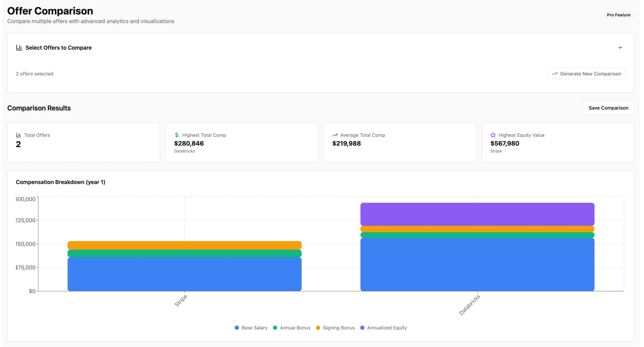Click the dollar sign icon on Highest Total Comp card
The height and width of the screenshot is (347, 644).
click(x=176, y=135)
